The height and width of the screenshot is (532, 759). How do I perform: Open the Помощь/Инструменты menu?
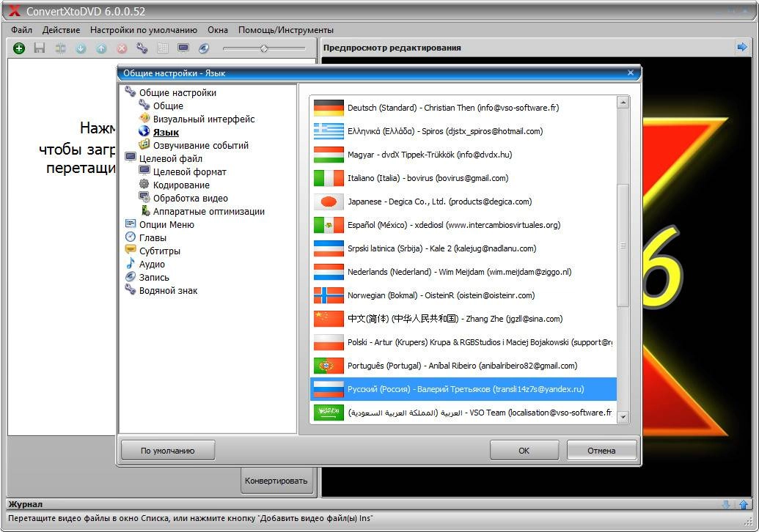(x=286, y=30)
